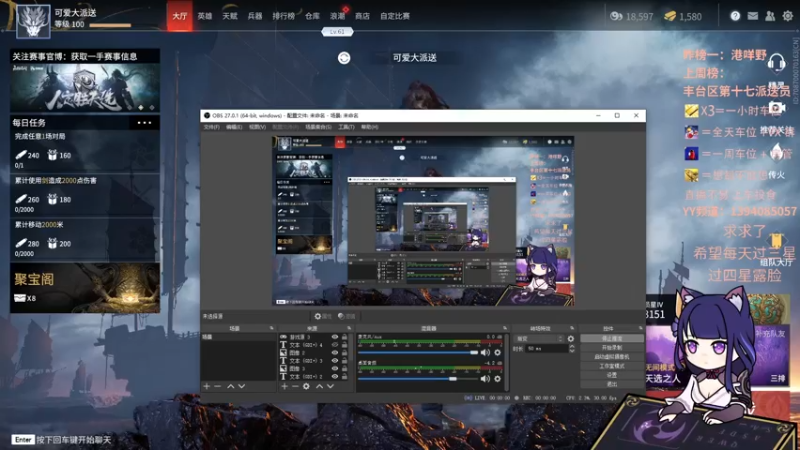The height and width of the screenshot is (450, 800).
Task: Toggle eye visibility for 文本 (GDI+) 4 source
Action: (335, 345)
